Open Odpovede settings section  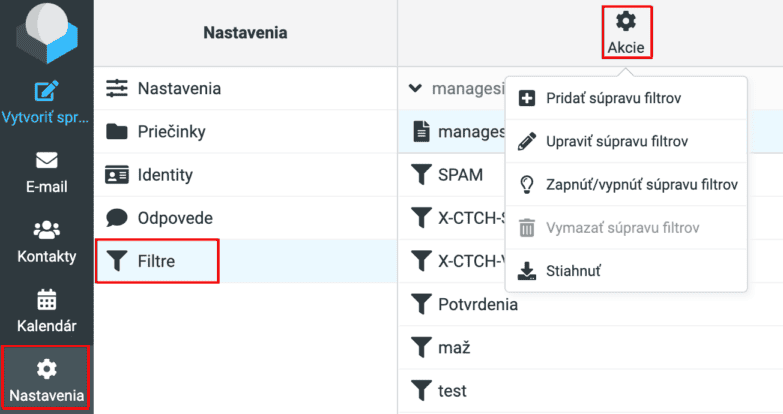point(245,218)
